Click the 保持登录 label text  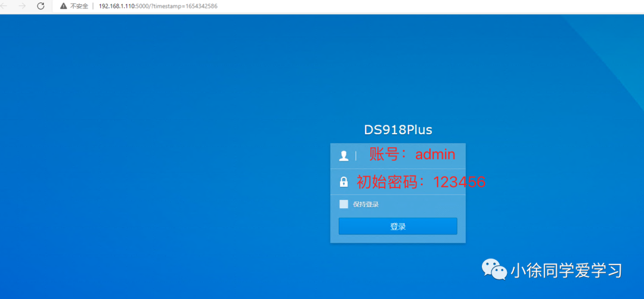click(366, 204)
